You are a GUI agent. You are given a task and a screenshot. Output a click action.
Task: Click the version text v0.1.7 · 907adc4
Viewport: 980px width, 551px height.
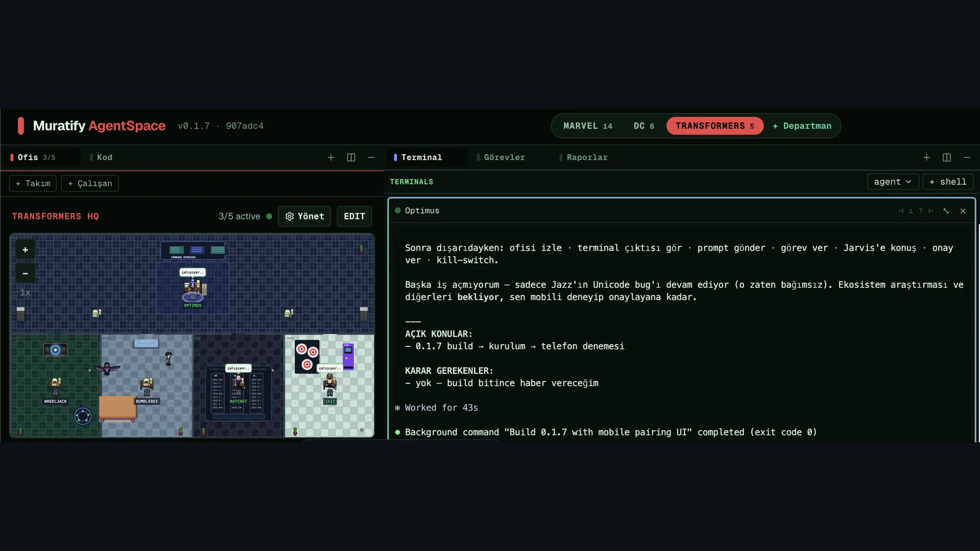[x=220, y=126]
